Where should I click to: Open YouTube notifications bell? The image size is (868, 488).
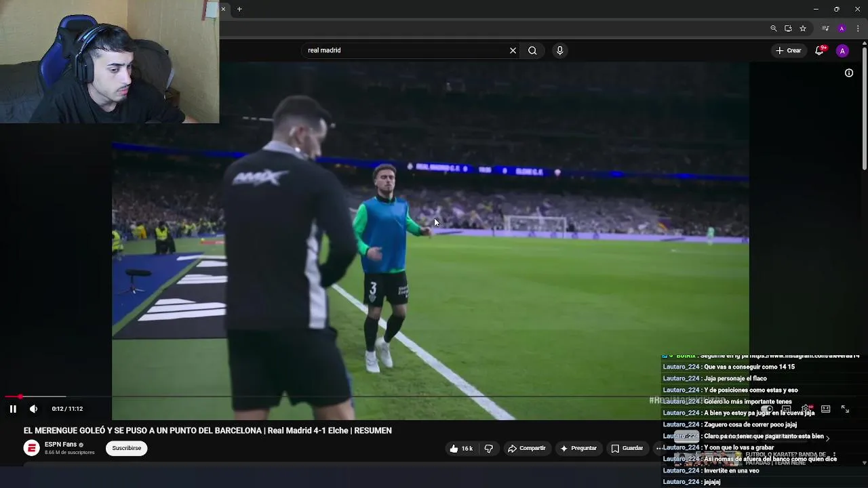819,50
